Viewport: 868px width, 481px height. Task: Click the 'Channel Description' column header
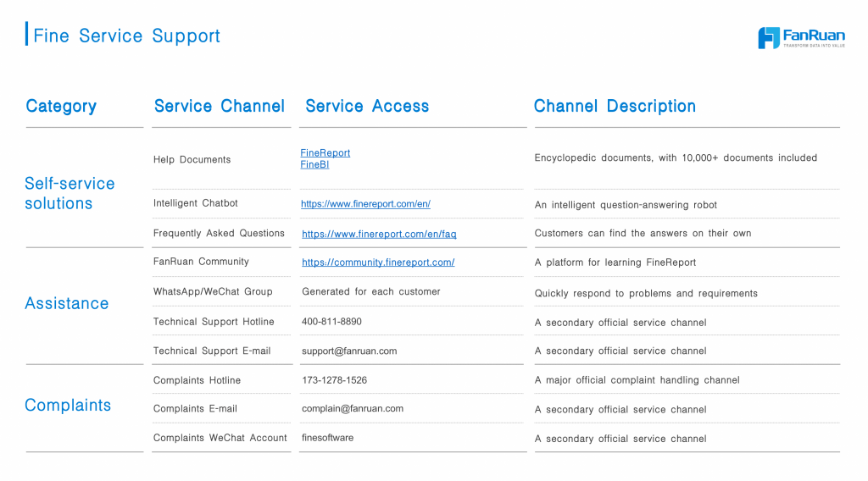(x=615, y=106)
